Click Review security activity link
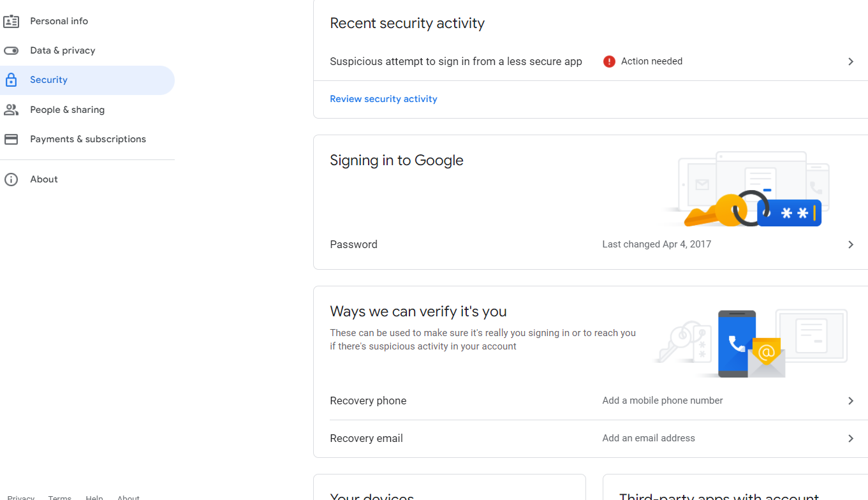The height and width of the screenshot is (500, 868). (x=383, y=99)
